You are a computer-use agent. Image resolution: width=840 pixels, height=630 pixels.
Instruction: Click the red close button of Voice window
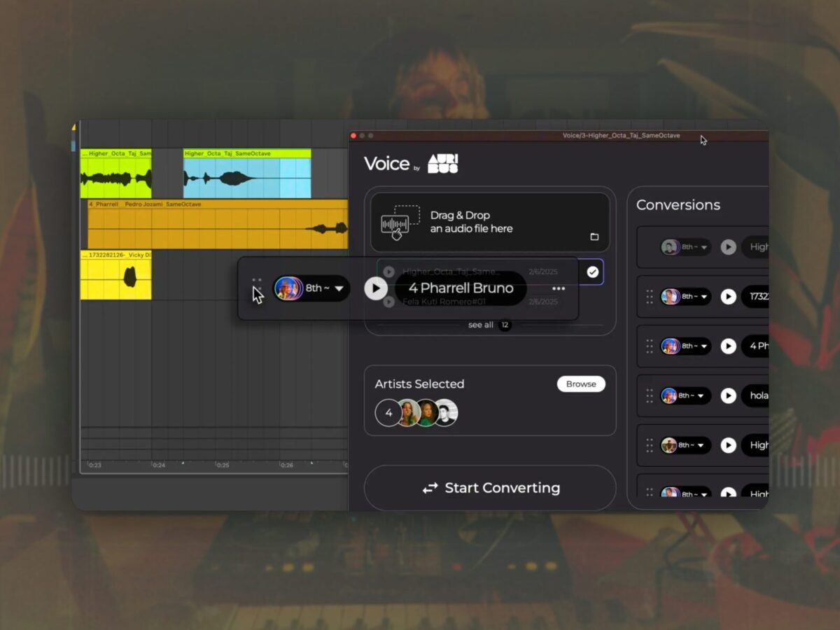point(353,136)
